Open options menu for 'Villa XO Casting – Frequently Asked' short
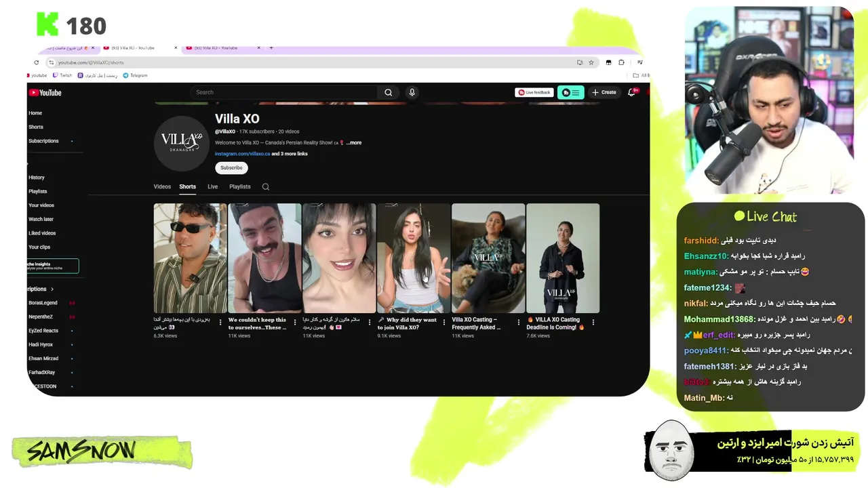This screenshot has width=868, height=488. pyautogui.click(x=519, y=322)
